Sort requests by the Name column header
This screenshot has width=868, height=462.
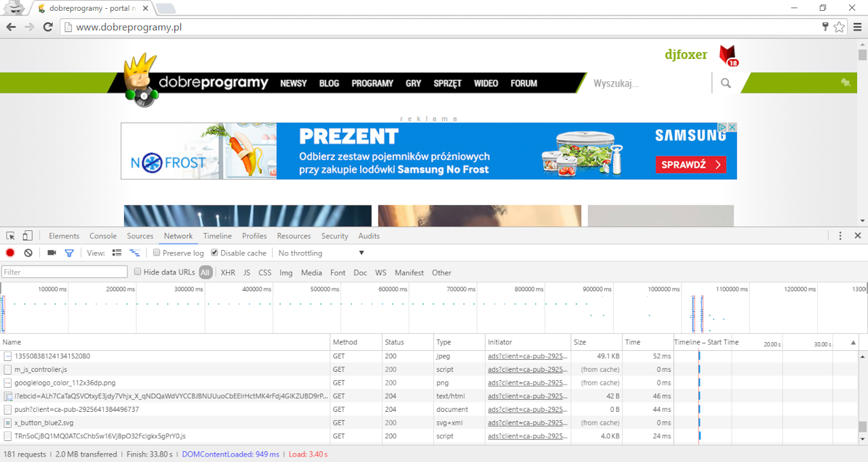(x=165, y=342)
